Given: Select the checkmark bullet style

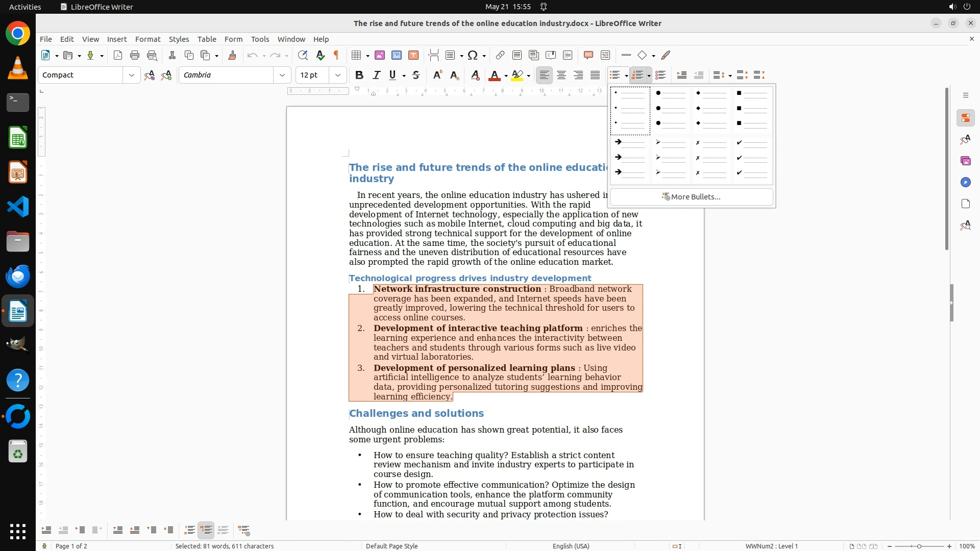Looking at the screenshot, I should coord(752,158).
